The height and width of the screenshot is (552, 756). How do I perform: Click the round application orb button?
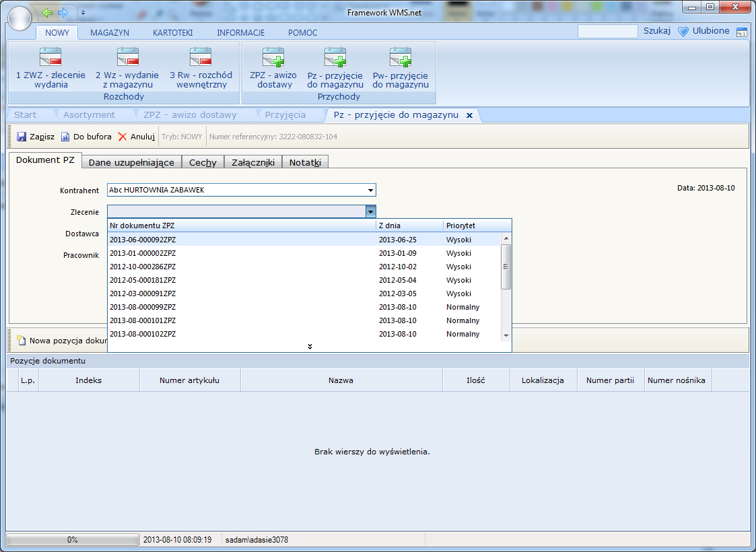click(20, 19)
